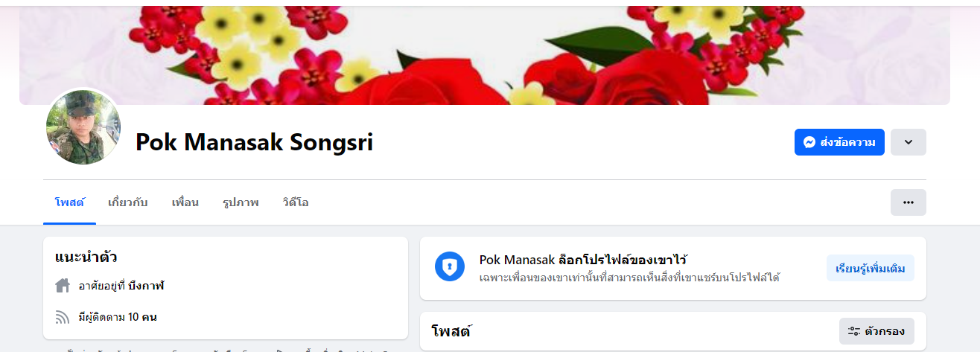Expand the chevron dropdown beside the message button

[x=908, y=142]
